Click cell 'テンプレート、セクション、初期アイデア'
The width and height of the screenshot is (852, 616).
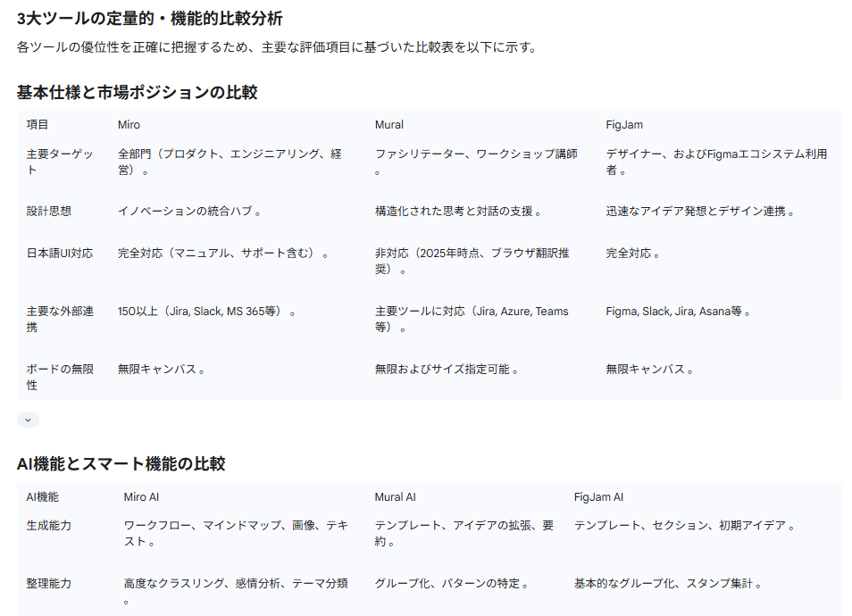click(684, 525)
